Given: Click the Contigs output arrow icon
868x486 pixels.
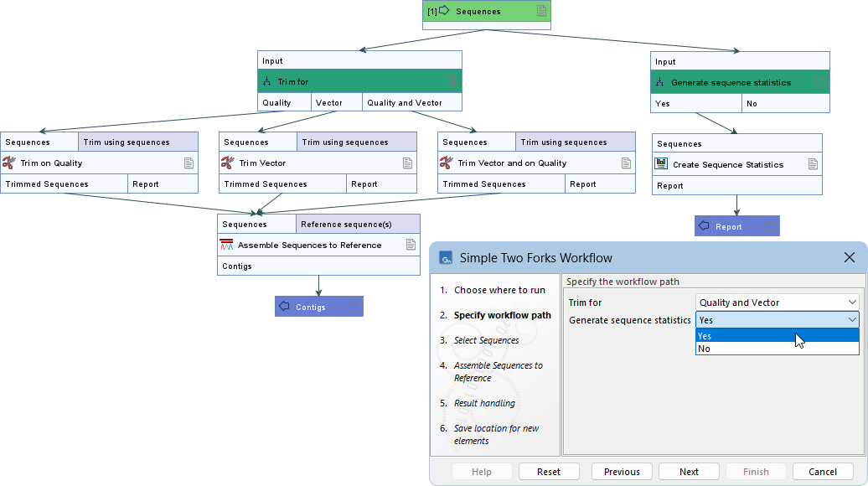Looking at the screenshot, I should click(284, 308).
